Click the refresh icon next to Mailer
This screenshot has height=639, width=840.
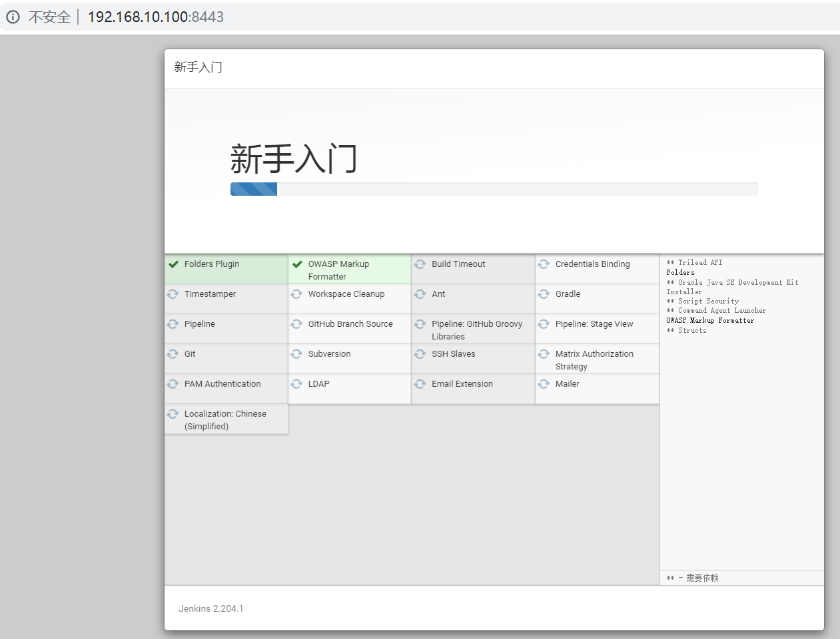[x=544, y=384]
